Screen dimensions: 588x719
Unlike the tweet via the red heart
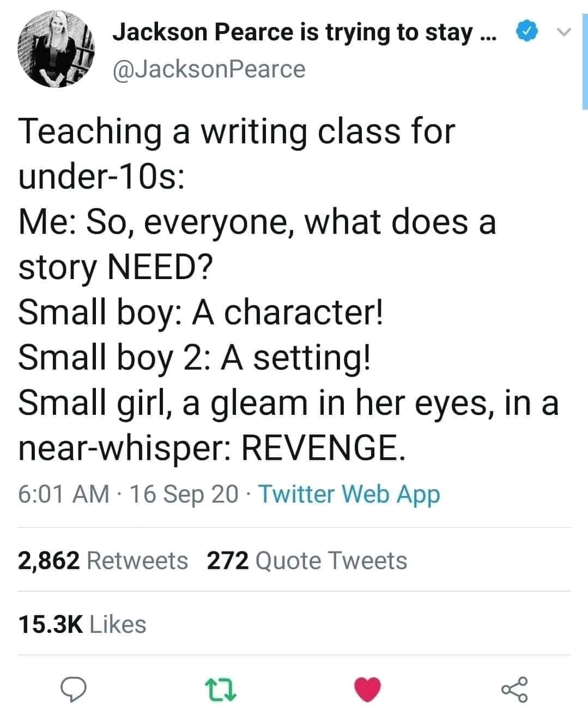(x=367, y=689)
